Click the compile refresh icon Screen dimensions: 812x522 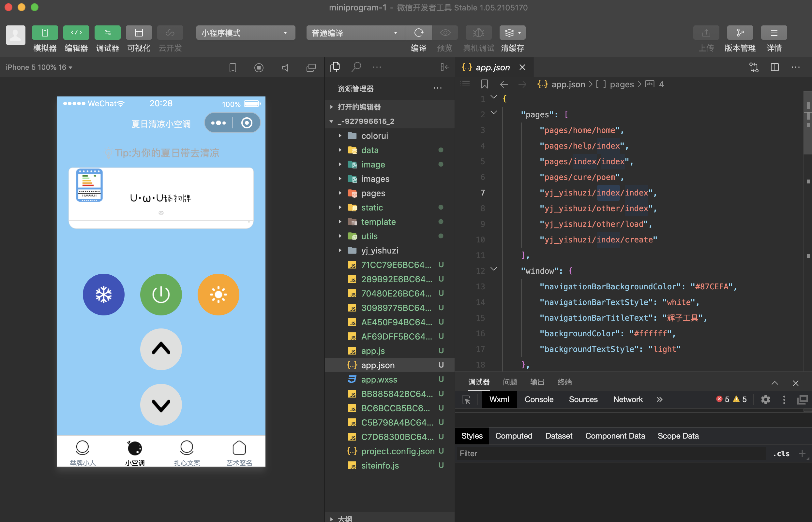point(418,33)
